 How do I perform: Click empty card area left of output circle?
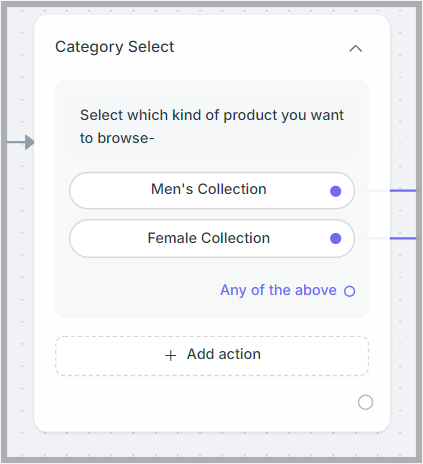coord(200,402)
